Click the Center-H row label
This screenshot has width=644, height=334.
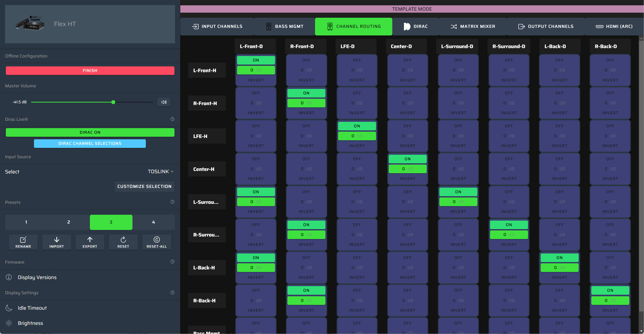click(x=207, y=169)
